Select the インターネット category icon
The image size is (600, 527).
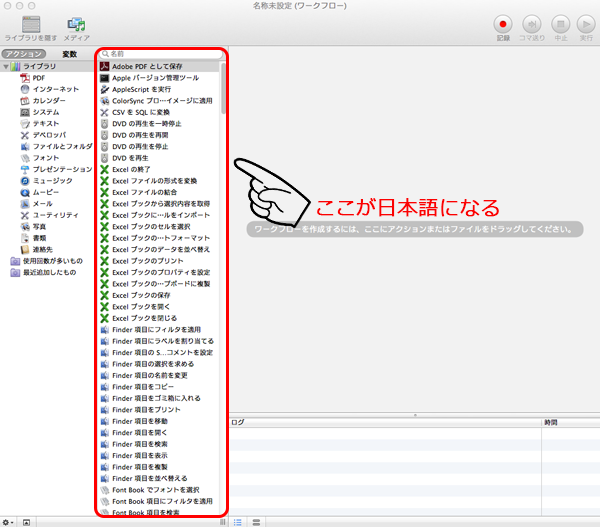pos(25,90)
